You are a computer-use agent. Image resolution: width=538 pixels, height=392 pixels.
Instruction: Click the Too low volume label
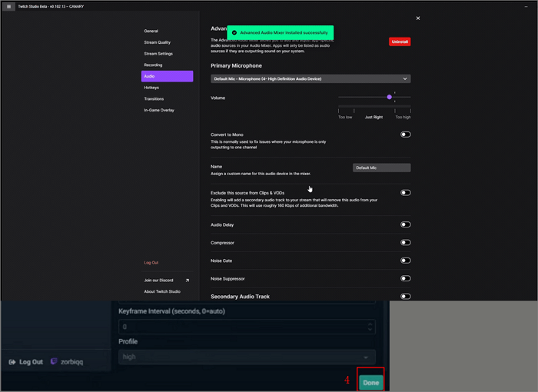click(x=345, y=118)
